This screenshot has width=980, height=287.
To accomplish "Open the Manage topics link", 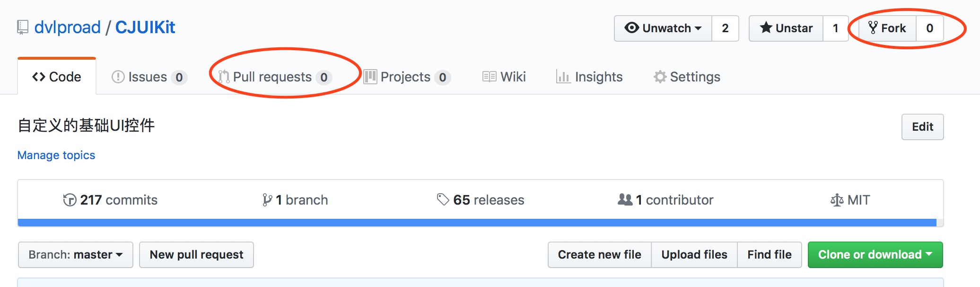I will point(56,155).
